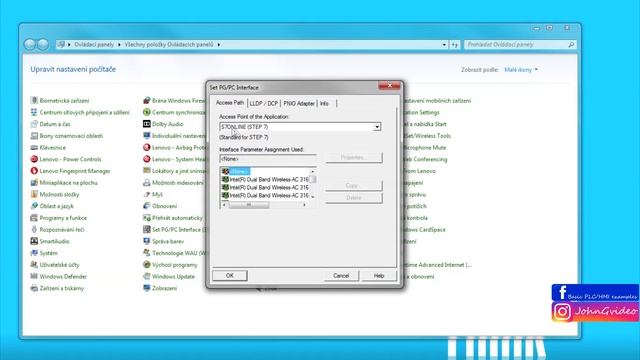Open the Výchozí programy link

coord(175,265)
